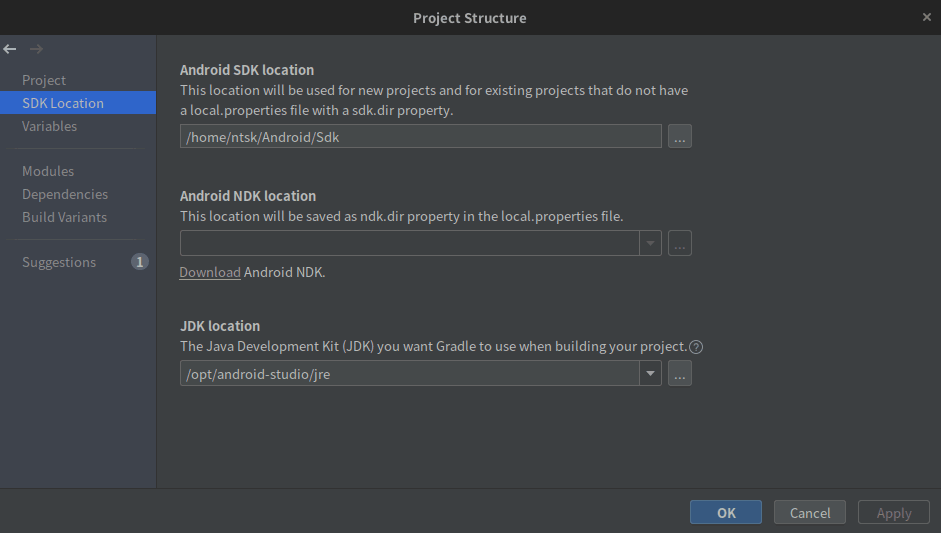Expand the JDK location dropdown
Image resolution: width=941 pixels, height=533 pixels.
(x=651, y=374)
